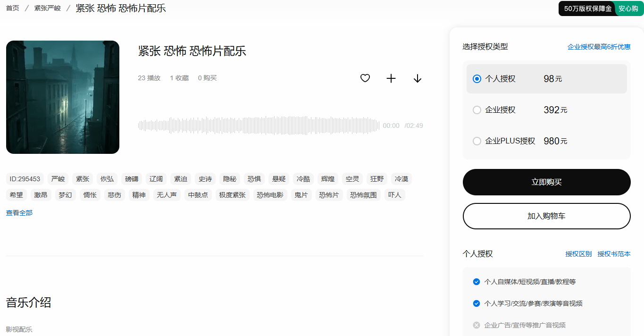
Task: Expand all tags with 查看全部
Action: (19, 213)
